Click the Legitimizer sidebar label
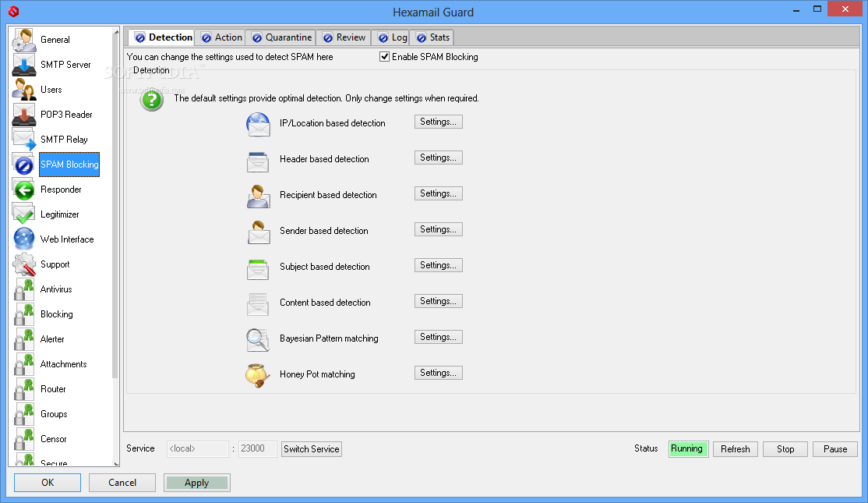868x503 pixels. (60, 214)
